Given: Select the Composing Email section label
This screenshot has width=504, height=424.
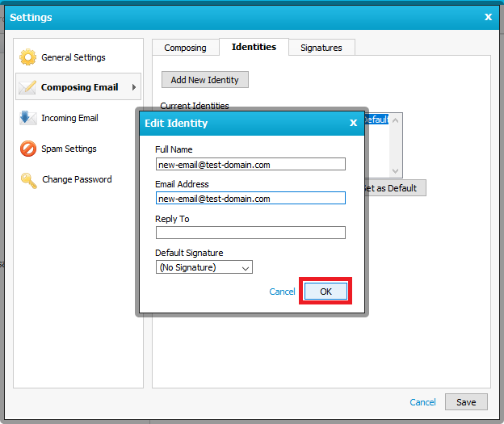Looking at the screenshot, I should pyautogui.click(x=79, y=87).
